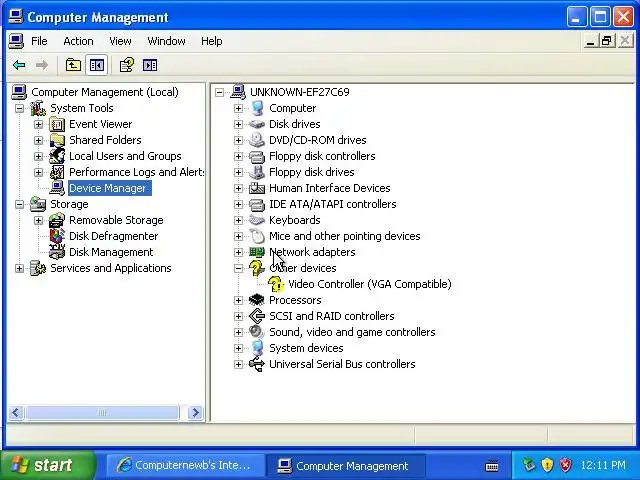Expand the Computer device category

click(238, 108)
